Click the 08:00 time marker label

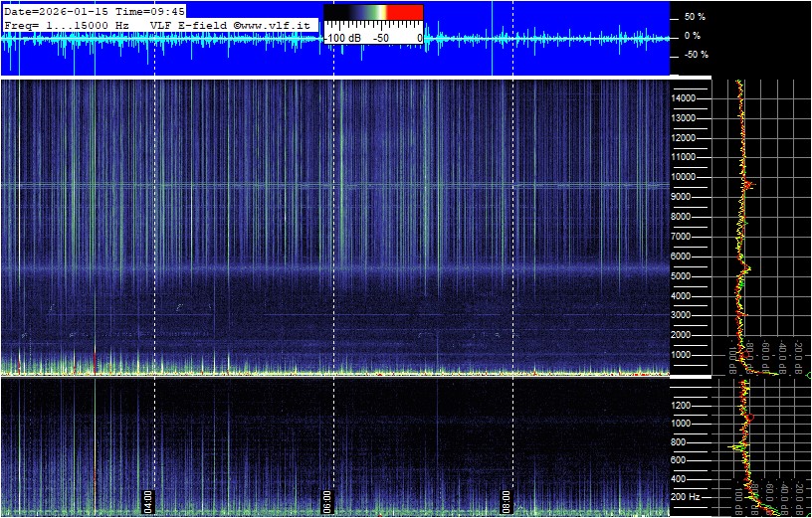[506, 499]
